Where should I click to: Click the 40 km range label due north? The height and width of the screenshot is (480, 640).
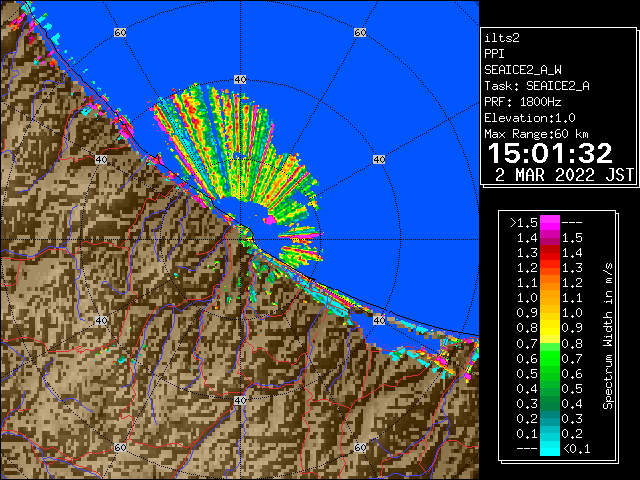click(240, 80)
